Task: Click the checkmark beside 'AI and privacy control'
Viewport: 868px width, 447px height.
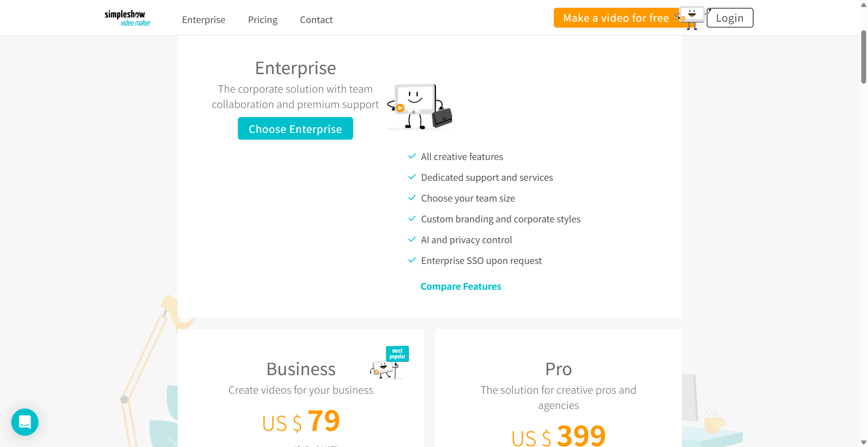Action: [x=412, y=239]
